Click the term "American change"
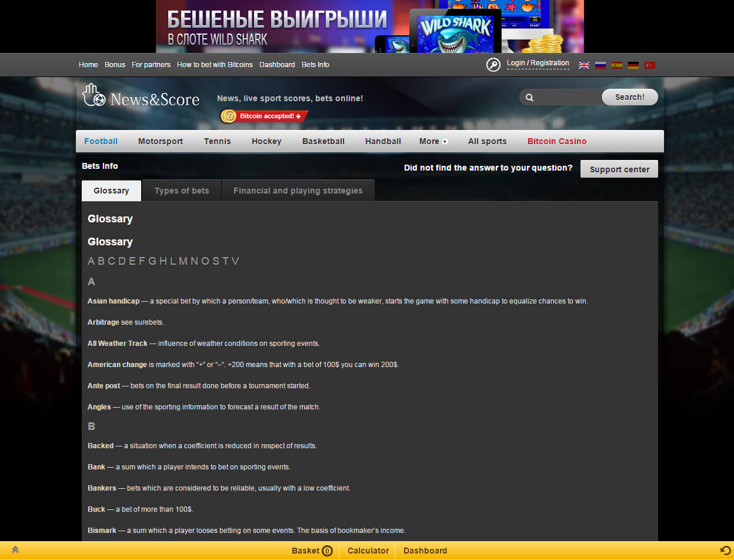The image size is (734, 560). point(117,365)
